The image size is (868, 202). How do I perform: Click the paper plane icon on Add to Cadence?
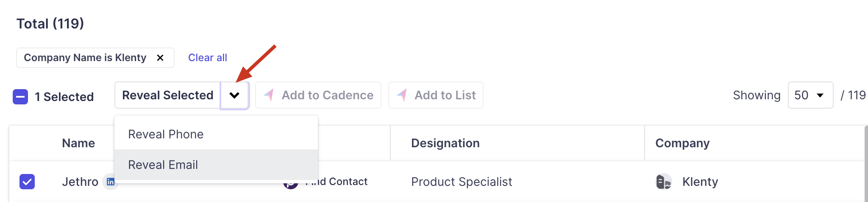pyautogui.click(x=269, y=95)
